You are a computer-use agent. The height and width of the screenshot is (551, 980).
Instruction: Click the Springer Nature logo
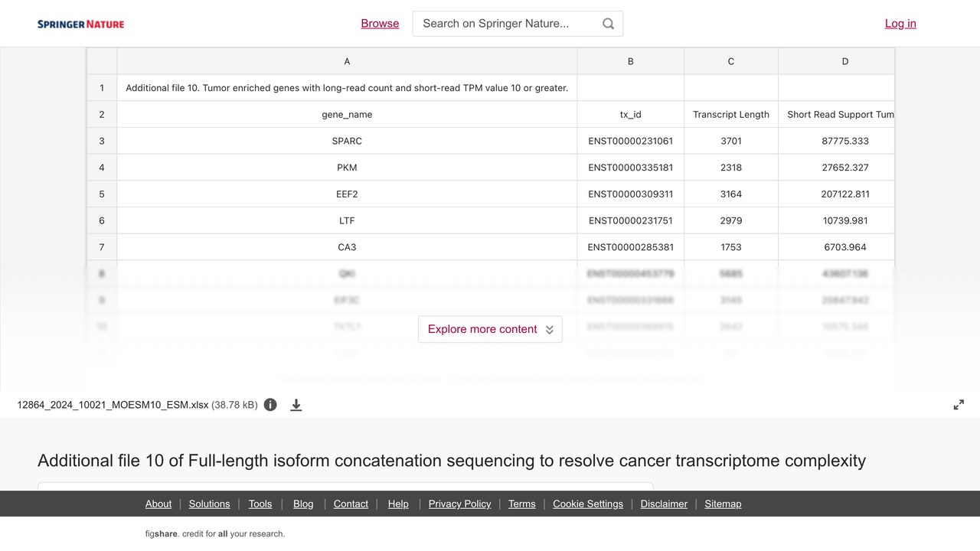click(x=80, y=24)
